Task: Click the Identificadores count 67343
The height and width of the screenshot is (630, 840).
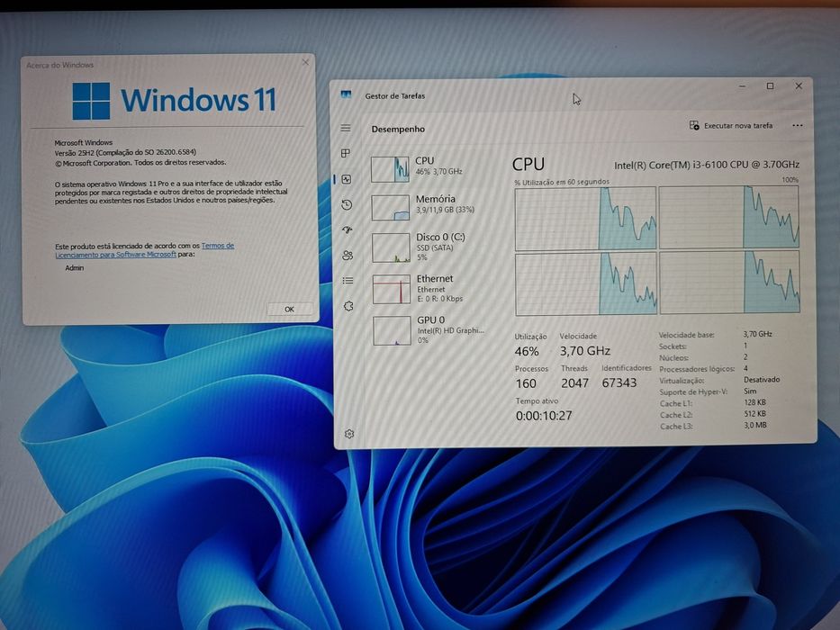Action: 619,382
